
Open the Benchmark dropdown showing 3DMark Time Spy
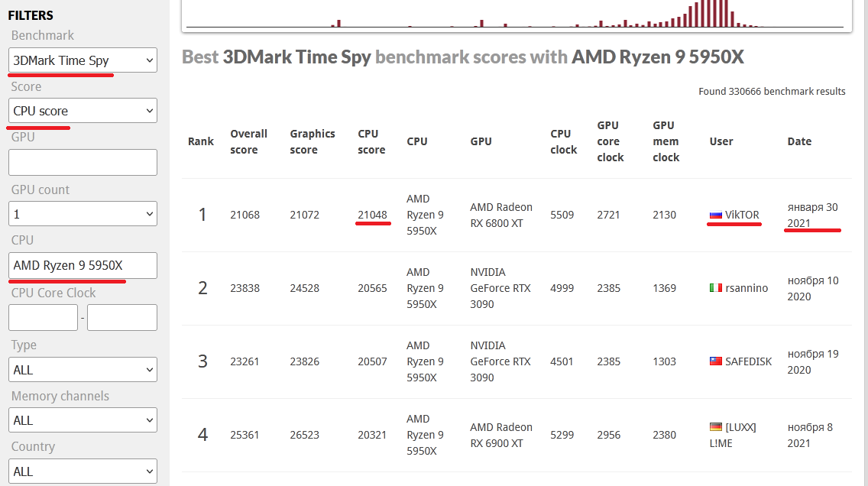coord(83,60)
